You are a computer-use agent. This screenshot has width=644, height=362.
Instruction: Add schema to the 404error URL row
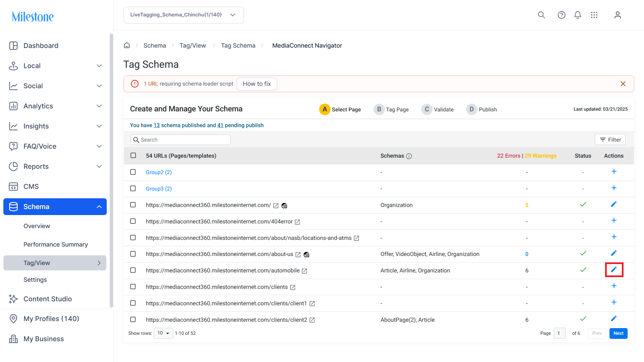click(614, 220)
